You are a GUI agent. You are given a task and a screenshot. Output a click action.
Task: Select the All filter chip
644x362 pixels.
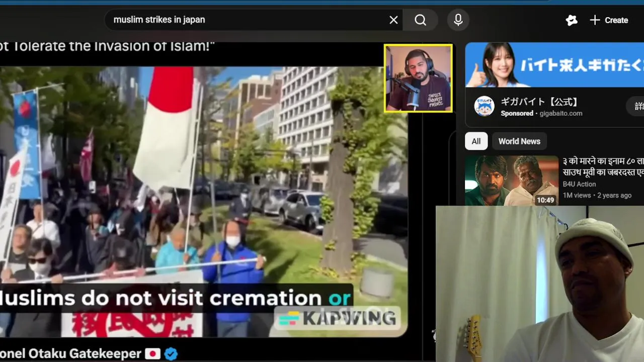(x=476, y=141)
